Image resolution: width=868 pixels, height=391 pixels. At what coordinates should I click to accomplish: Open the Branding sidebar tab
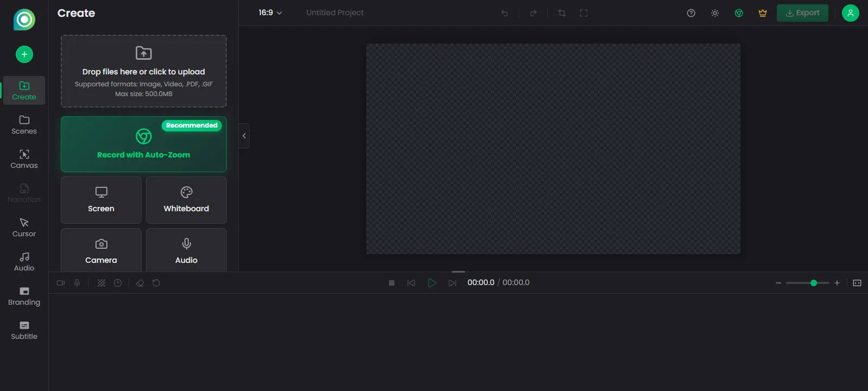tap(24, 295)
